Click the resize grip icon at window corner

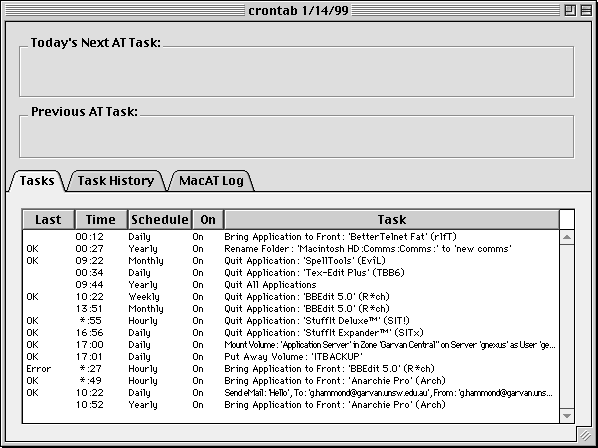585,434
